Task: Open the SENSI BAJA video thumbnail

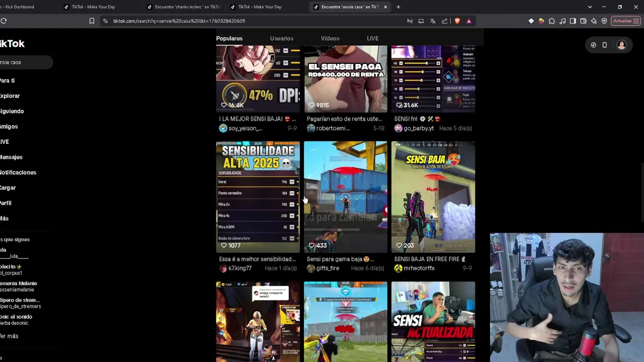Action: tap(433, 197)
